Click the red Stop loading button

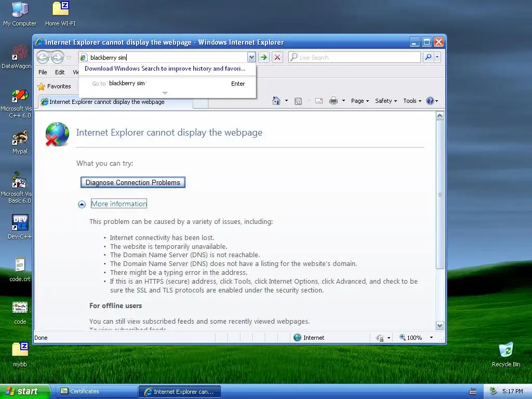tap(277, 57)
